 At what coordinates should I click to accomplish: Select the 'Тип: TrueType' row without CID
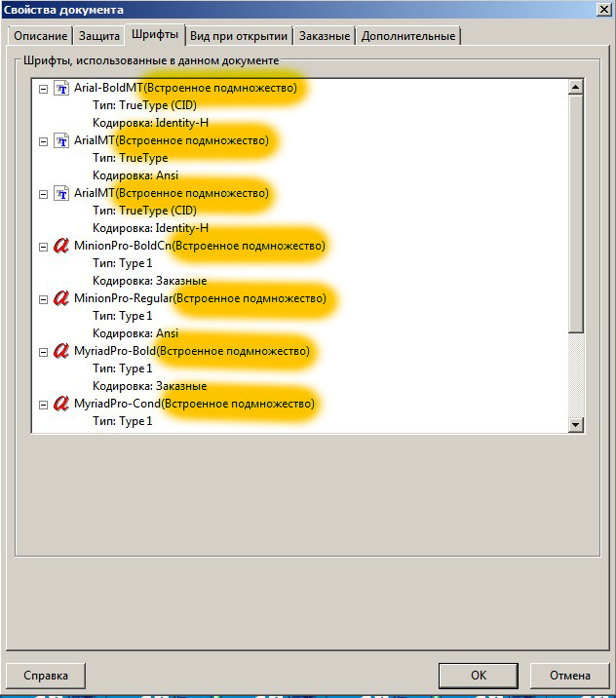(x=130, y=158)
